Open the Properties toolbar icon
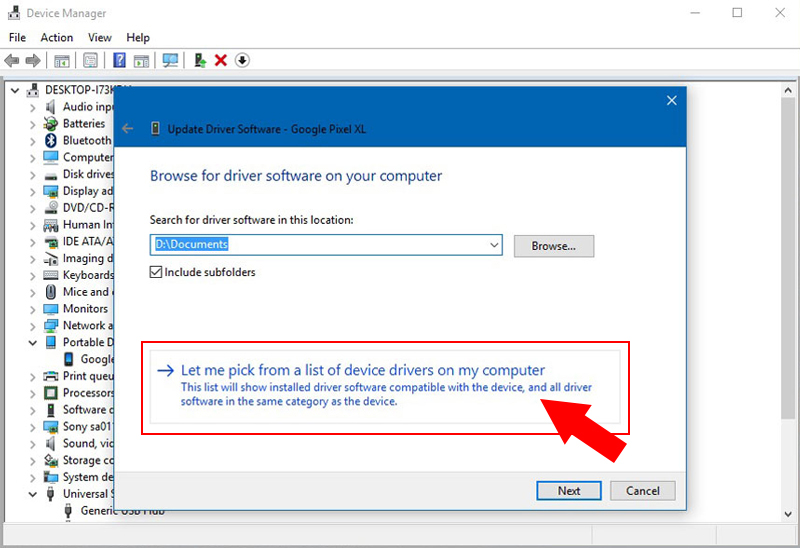This screenshot has width=800, height=548. [90, 61]
